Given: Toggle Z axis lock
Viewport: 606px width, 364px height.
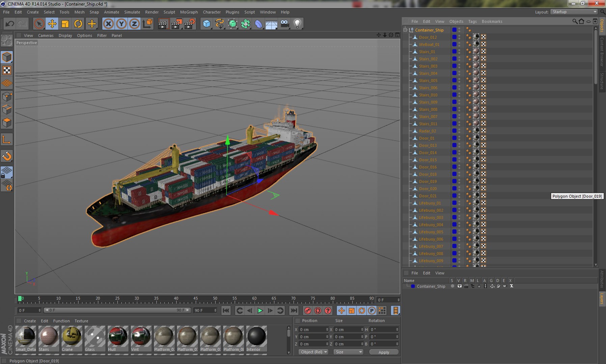Looking at the screenshot, I should (134, 24).
